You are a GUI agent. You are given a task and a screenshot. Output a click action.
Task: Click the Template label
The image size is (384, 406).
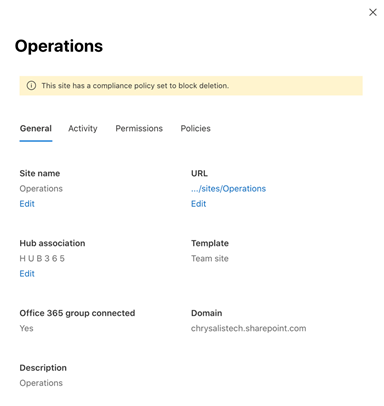tap(210, 243)
